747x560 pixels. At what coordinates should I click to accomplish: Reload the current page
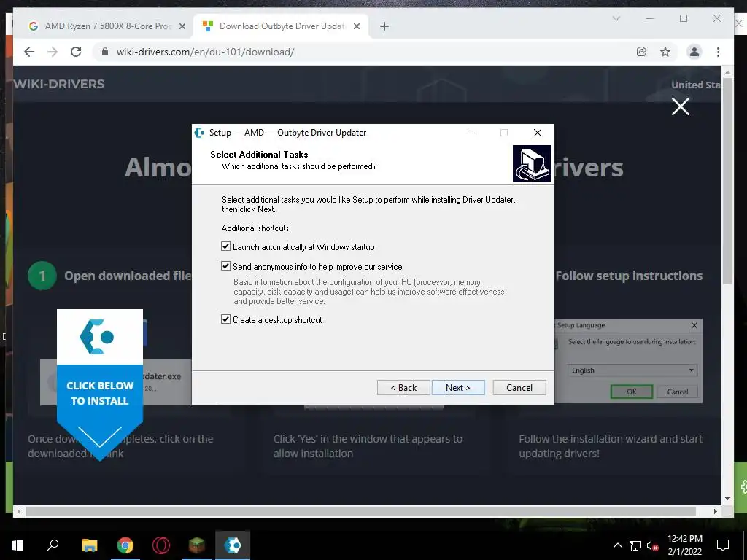tap(76, 52)
